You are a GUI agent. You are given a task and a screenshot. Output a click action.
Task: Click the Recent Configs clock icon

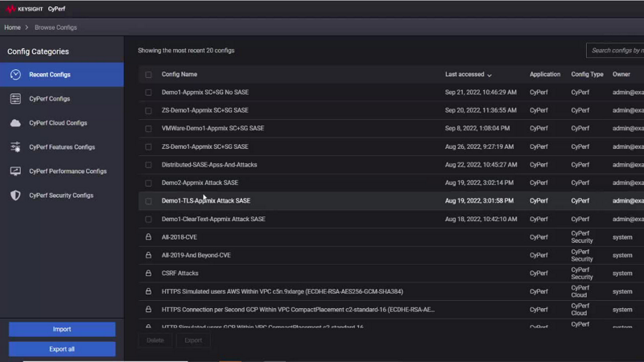pos(15,75)
